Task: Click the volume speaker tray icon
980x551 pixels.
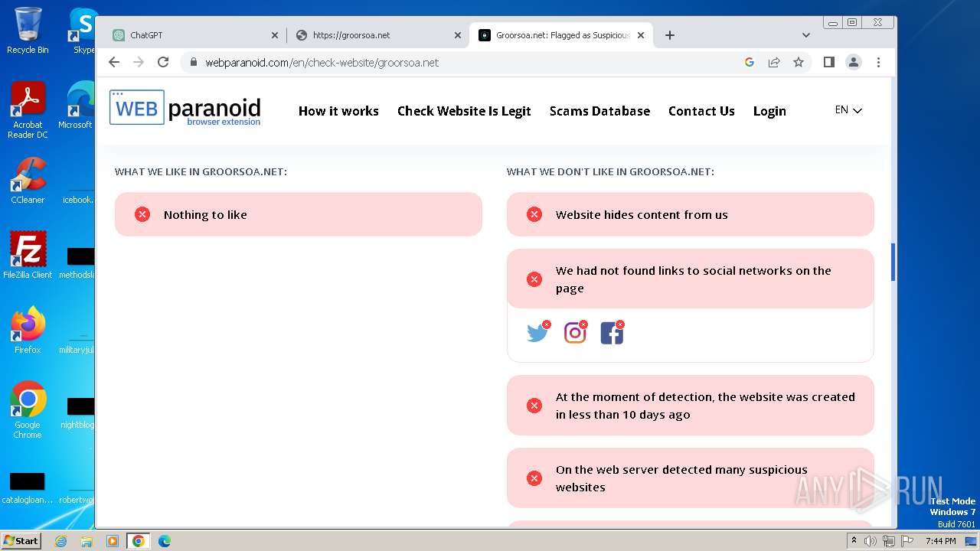Action: pos(871,541)
